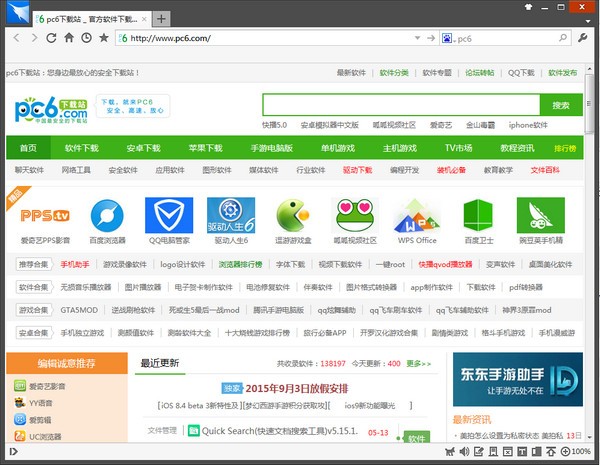600x465 pixels.
Task: Toggle popup blocker window-x icon
Action: 507,452
